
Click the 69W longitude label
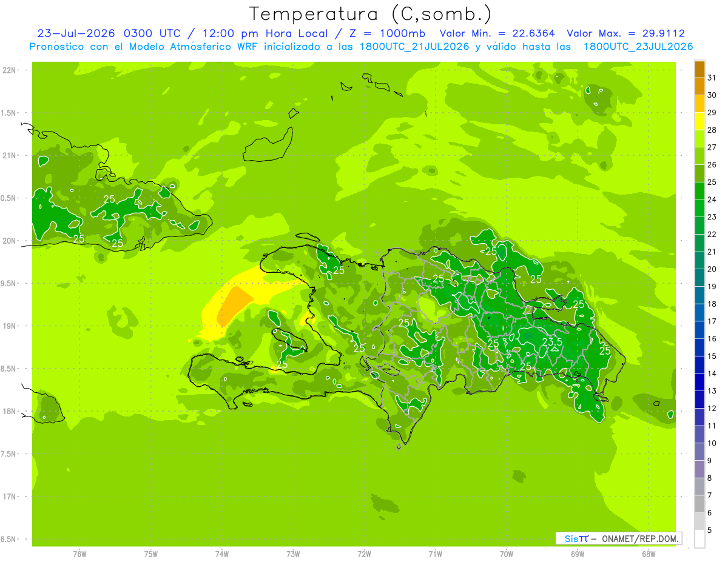[x=578, y=554]
